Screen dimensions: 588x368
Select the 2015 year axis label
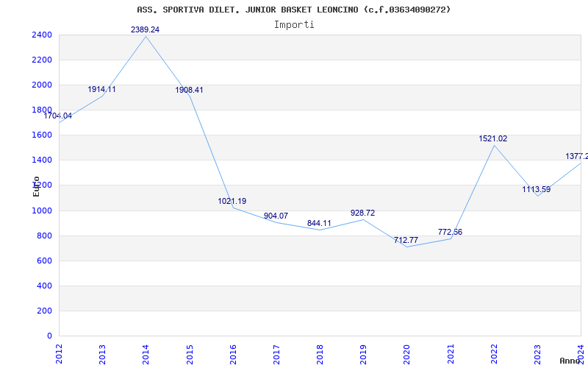(190, 355)
